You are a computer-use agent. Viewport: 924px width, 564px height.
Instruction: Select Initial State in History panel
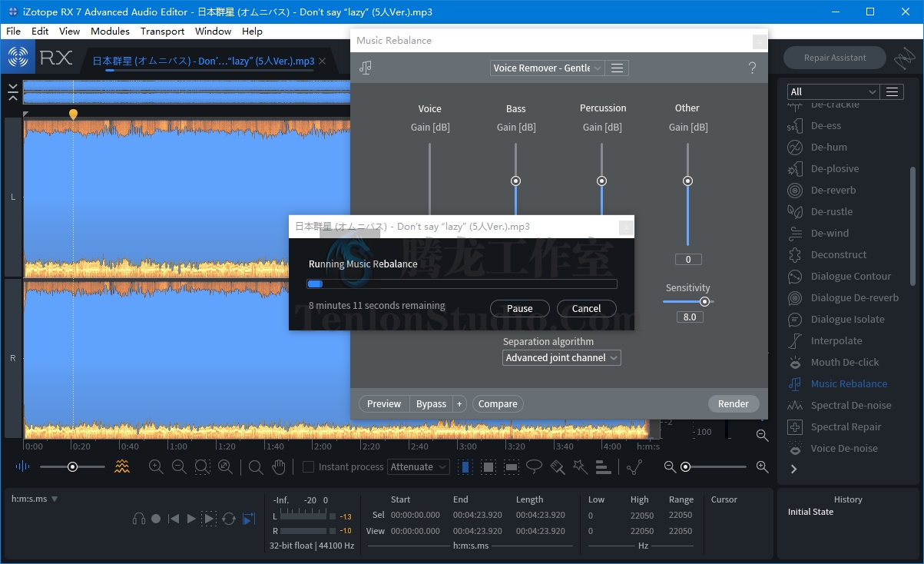click(810, 512)
